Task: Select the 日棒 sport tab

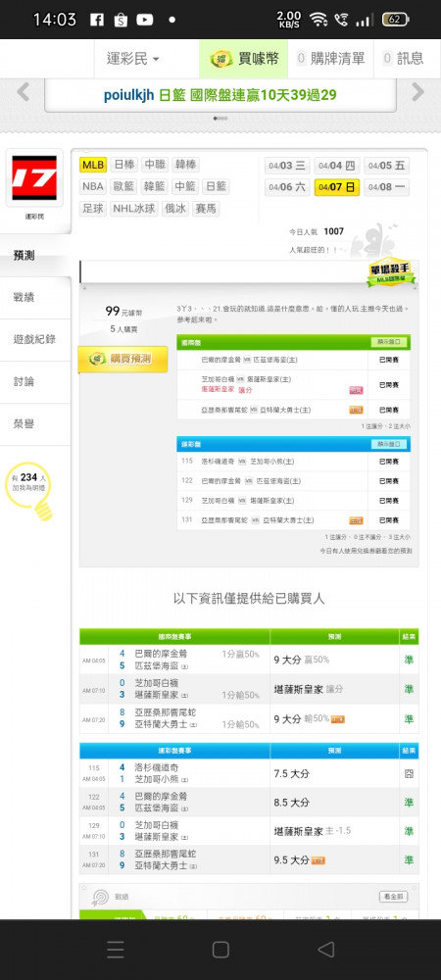Action: coord(124,165)
